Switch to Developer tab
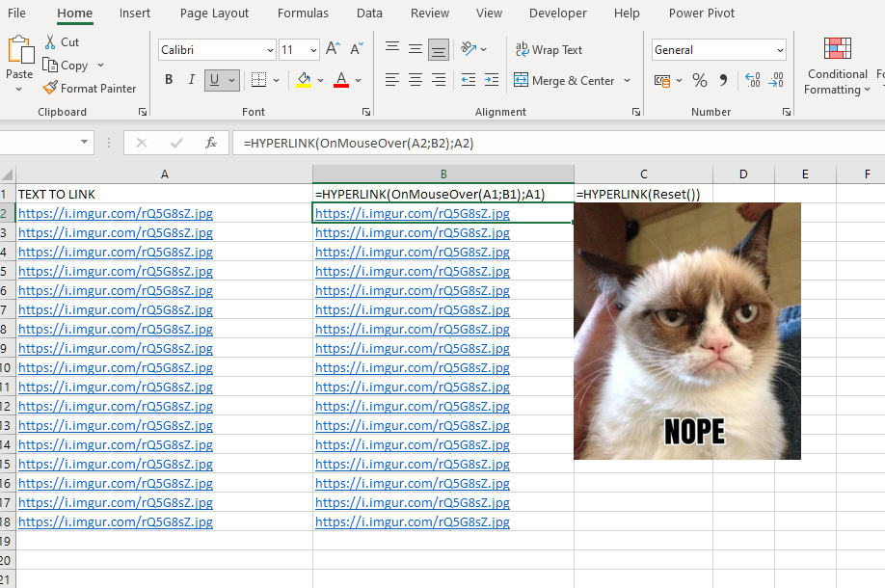 (x=557, y=13)
